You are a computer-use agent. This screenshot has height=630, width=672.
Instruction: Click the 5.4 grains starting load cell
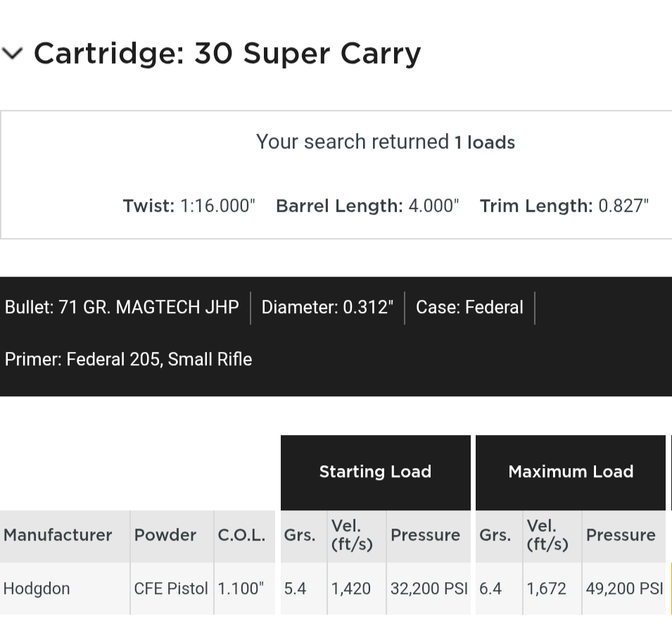coord(303,588)
